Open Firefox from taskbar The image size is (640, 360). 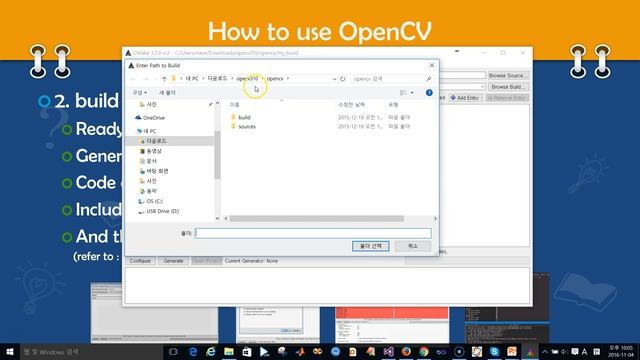point(406,351)
